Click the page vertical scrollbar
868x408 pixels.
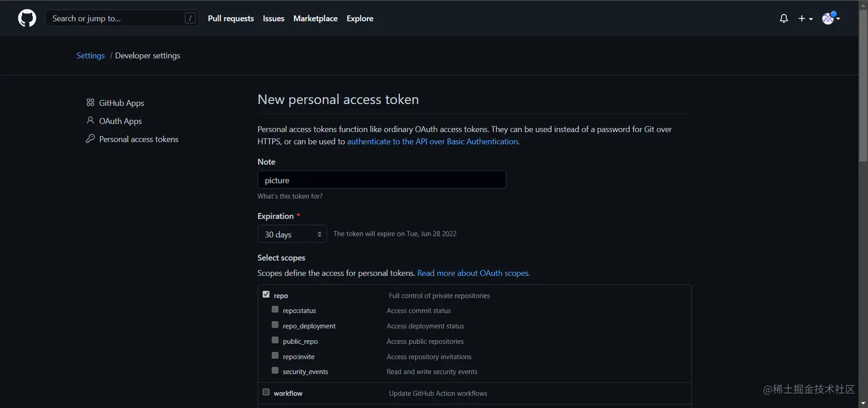point(863,86)
